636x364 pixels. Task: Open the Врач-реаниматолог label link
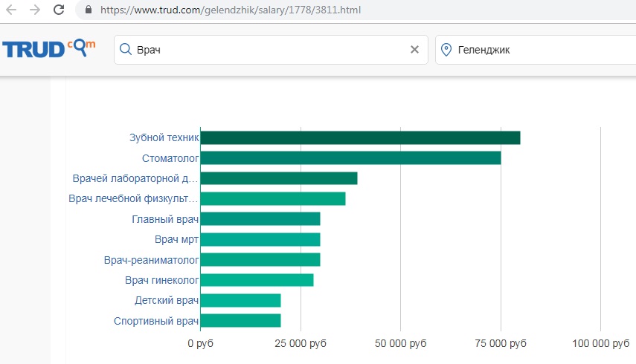click(x=151, y=260)
